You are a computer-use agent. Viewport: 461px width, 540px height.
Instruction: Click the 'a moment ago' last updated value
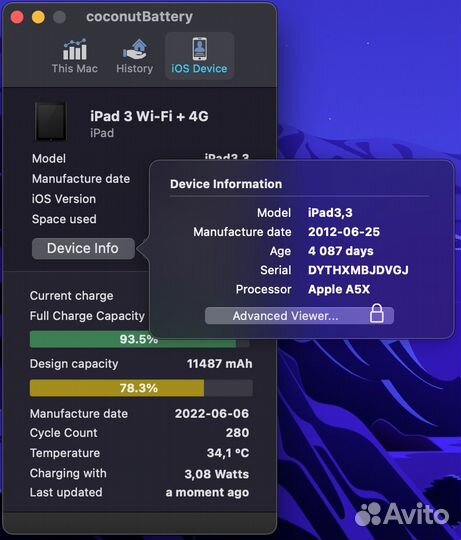(x=207, y=492)
